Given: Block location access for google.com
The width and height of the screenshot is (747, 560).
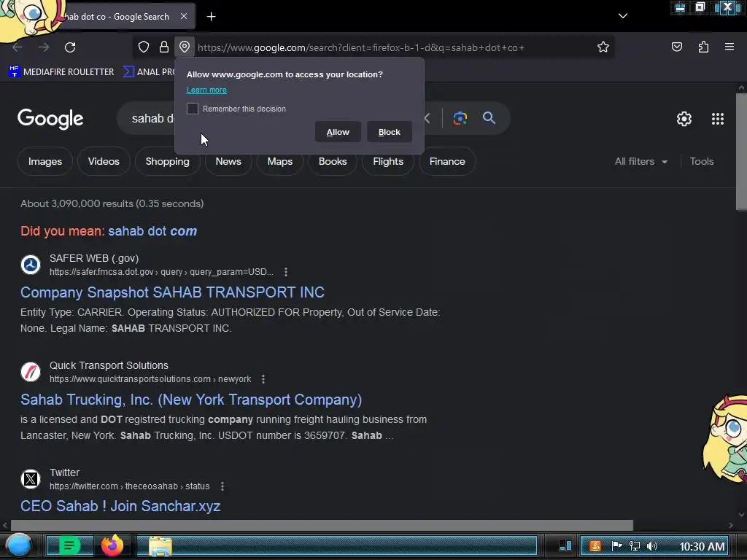Looking at the screenshot, I should [390, 132].
